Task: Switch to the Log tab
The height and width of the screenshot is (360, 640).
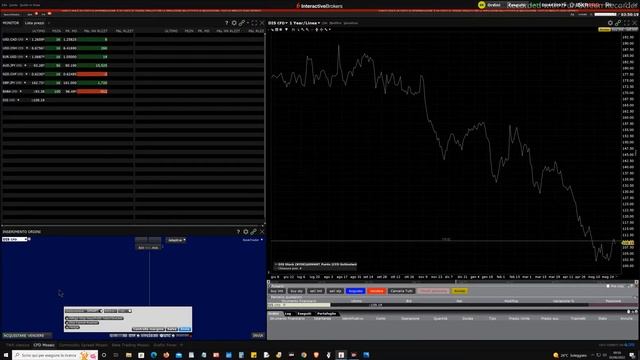Action: pos(288,313)
